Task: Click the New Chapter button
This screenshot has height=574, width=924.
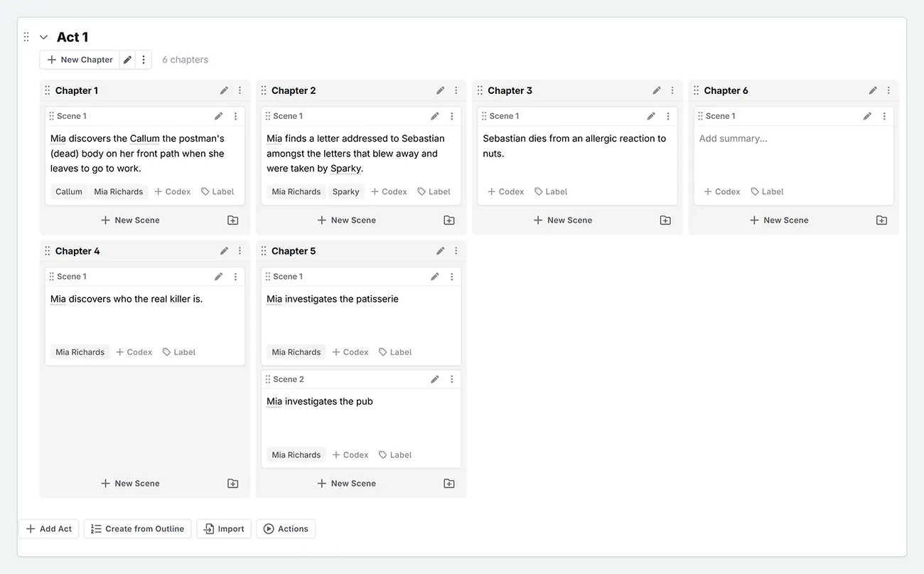Action: pyautogui.click(x=80, y=60)
